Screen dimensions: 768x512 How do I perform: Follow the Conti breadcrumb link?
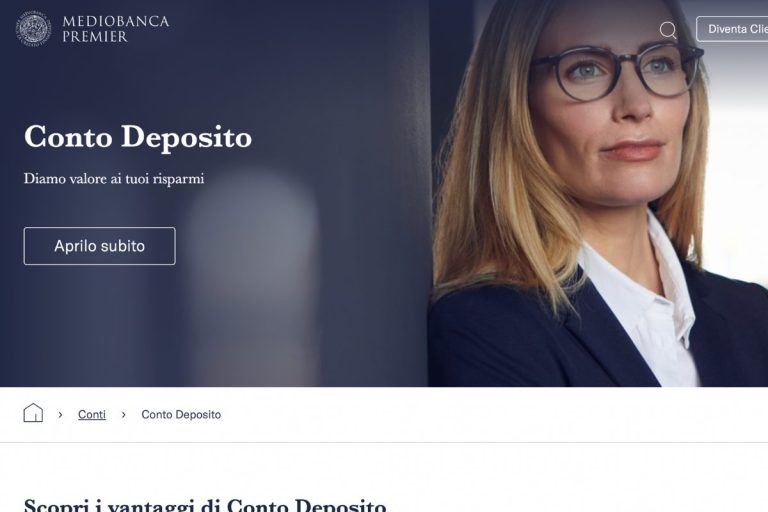coord(92,414)
